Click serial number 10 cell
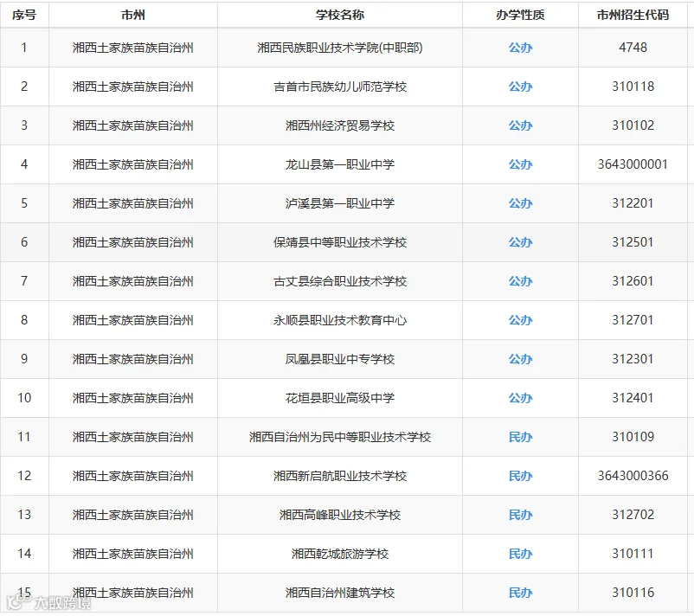Image resolution: width=694 pixels, height=616 pixels. pos(24,398)
